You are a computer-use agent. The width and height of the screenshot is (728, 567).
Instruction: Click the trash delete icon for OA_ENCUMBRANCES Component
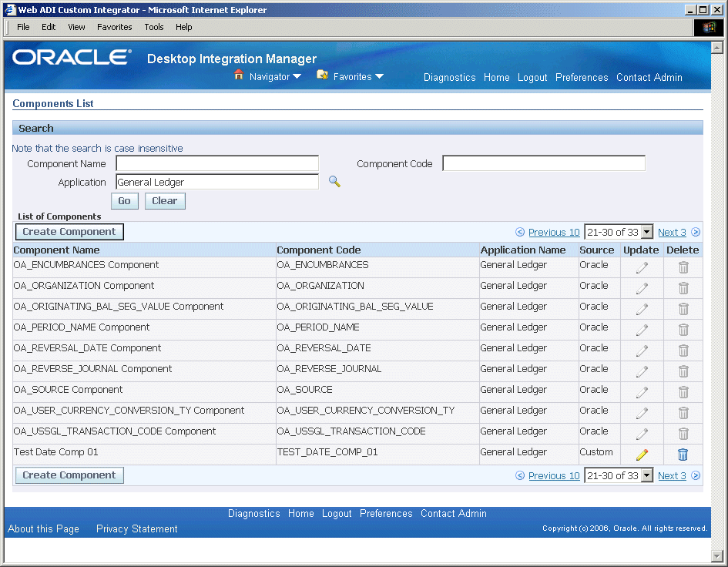coord(683,267)
